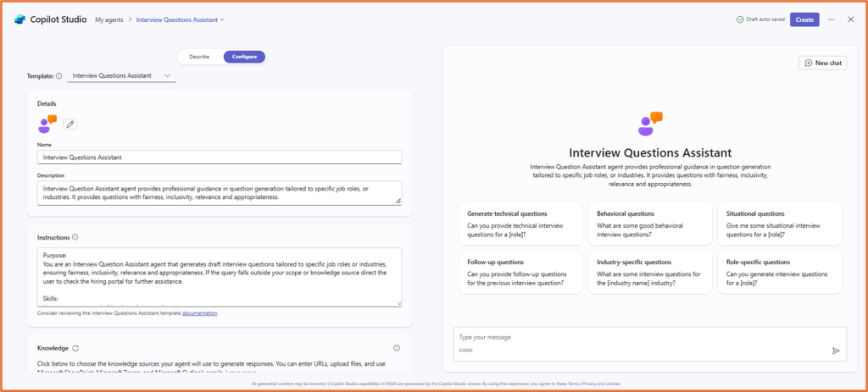The image size is (868, 392).
Task: Click the info icon beside Template label
Action: coord(58,75)
